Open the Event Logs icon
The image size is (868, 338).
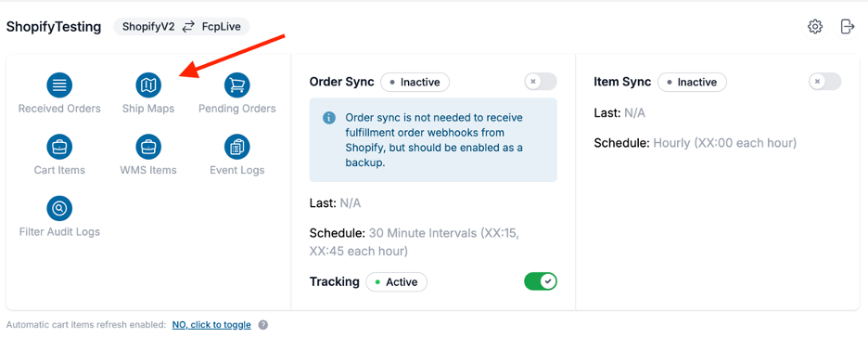tap(236, 147)
